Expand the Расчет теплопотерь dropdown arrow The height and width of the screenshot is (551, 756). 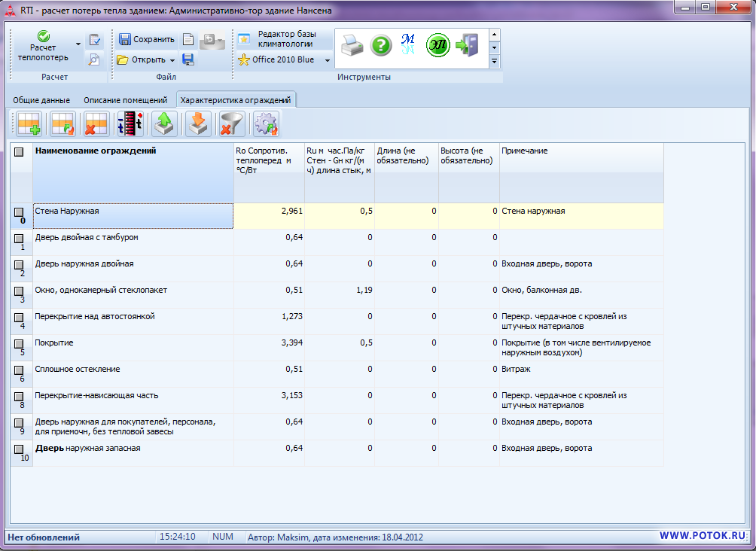[x=78, y=44]
